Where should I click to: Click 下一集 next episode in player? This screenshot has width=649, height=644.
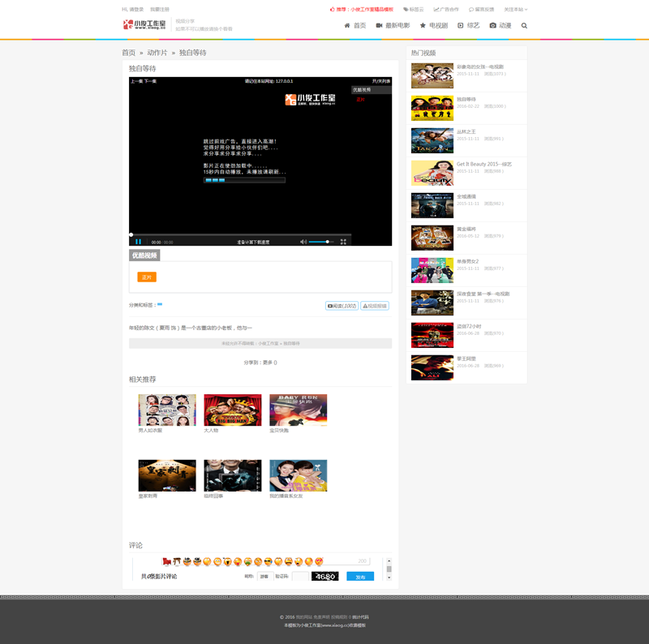(x=150, y=81)
